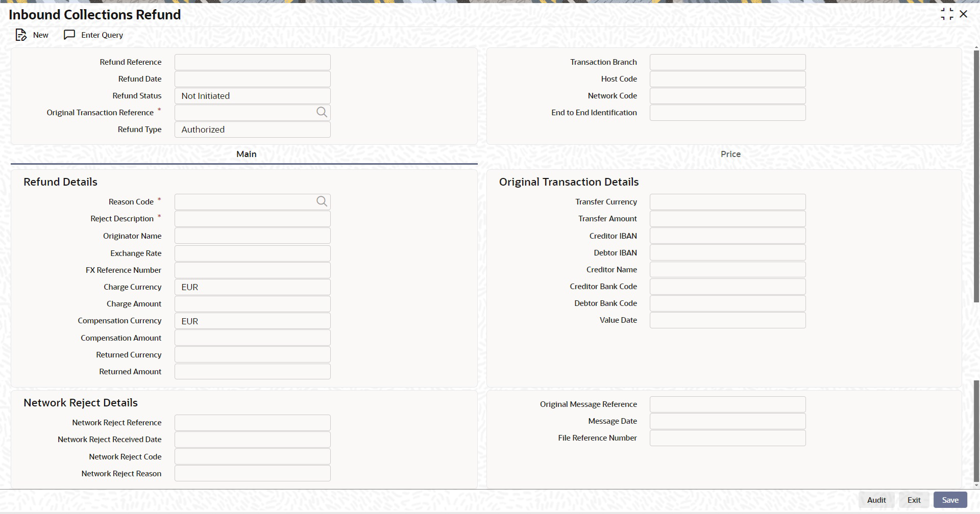Click the Exit button
Screen dimensions: 980x514
(x=914, y=500)
